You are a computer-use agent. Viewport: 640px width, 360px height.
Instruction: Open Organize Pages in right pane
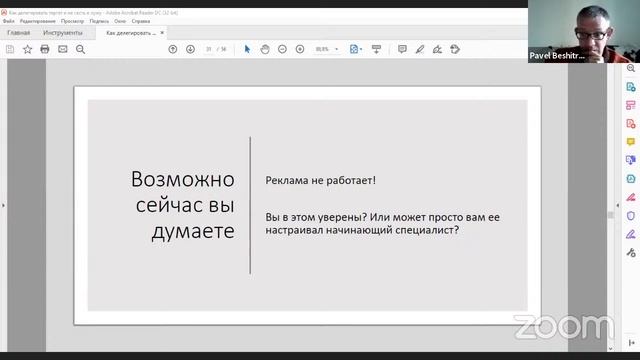click(631, 105)
